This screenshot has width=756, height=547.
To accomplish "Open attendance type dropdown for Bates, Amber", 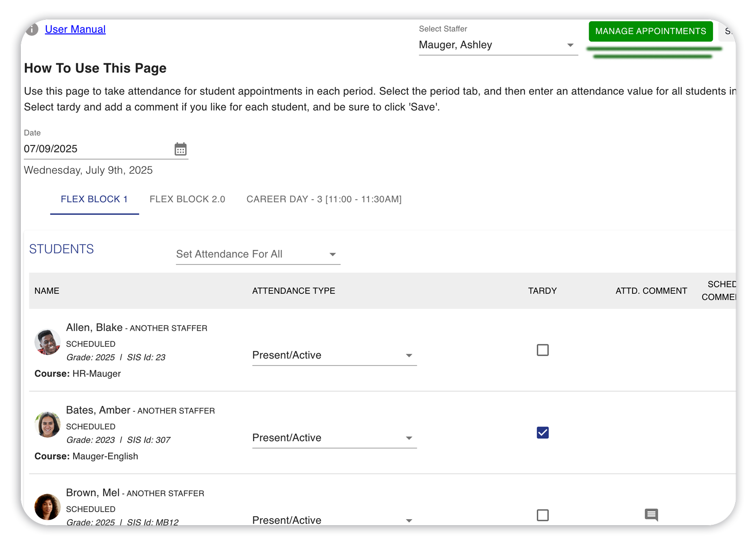I will point(334,438).
